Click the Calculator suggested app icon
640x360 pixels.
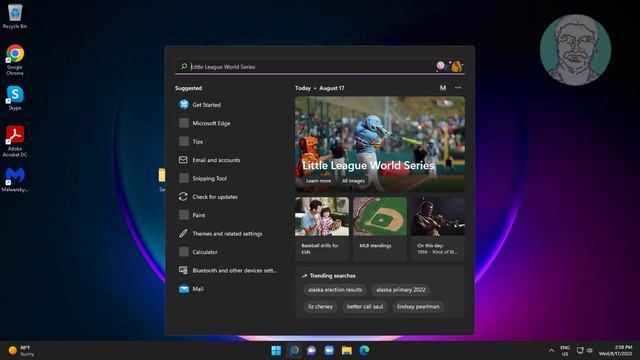pyautogui.click(x=184, y=251)
